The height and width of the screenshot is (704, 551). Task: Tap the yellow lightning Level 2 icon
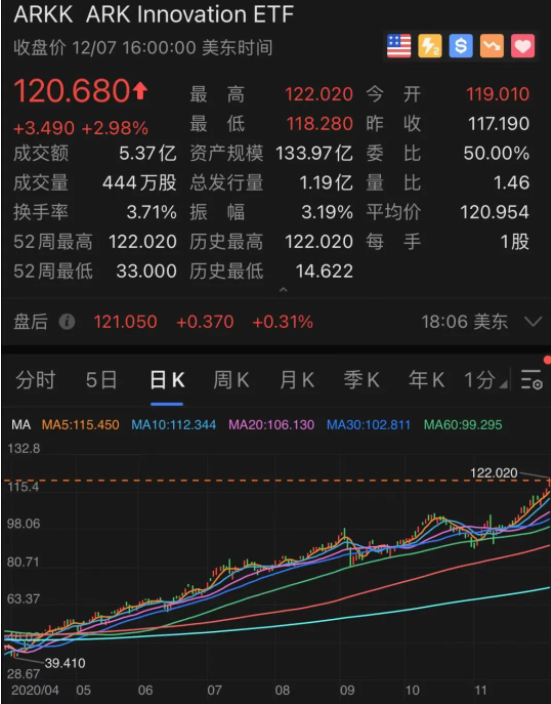(x=430, y=46)
